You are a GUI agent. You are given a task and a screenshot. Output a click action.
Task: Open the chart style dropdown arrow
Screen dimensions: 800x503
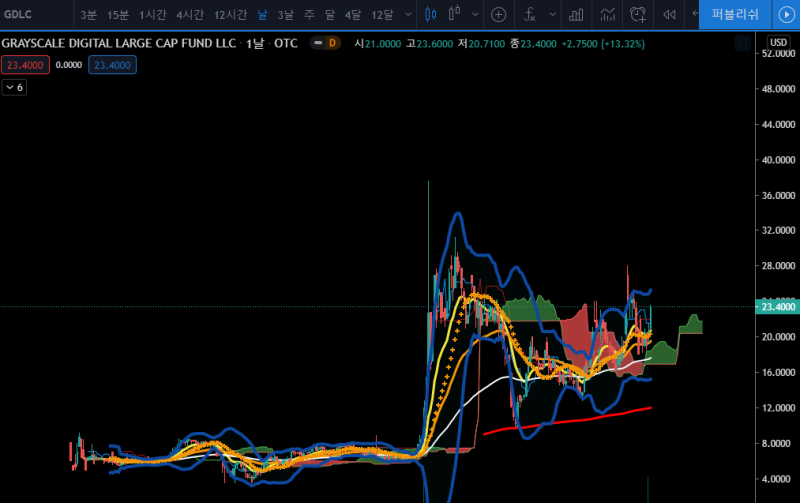[x=475, y=15]
